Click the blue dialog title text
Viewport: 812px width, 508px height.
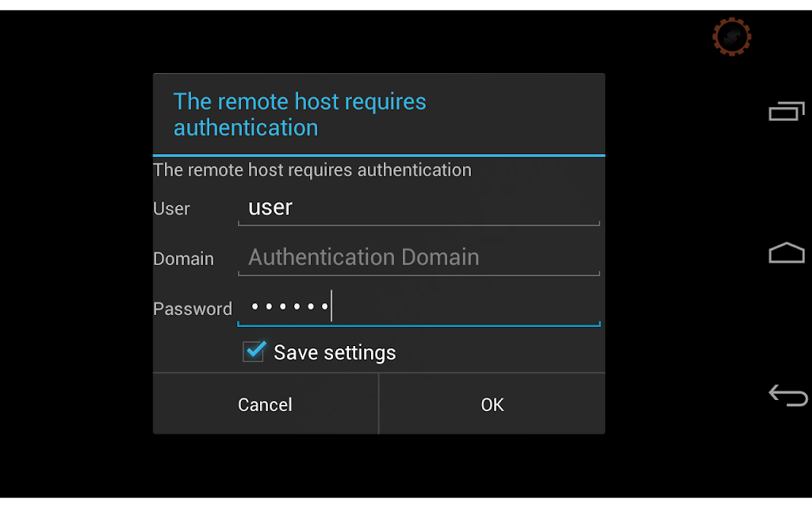(300, 114)
